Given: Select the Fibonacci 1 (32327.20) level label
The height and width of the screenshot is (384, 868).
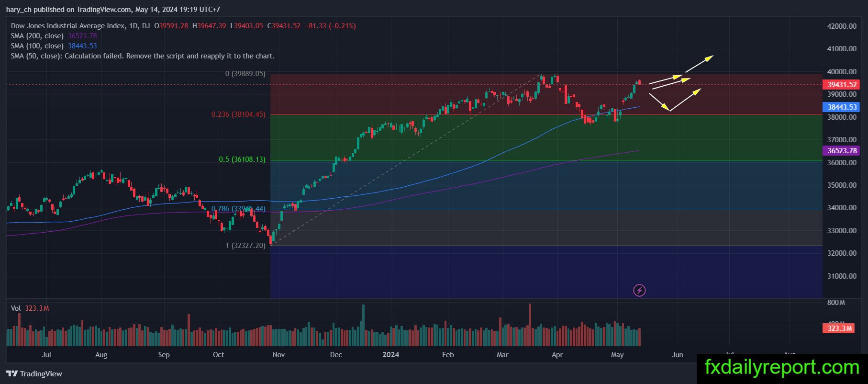Looking at the screenshot, I should coord(245,246).
